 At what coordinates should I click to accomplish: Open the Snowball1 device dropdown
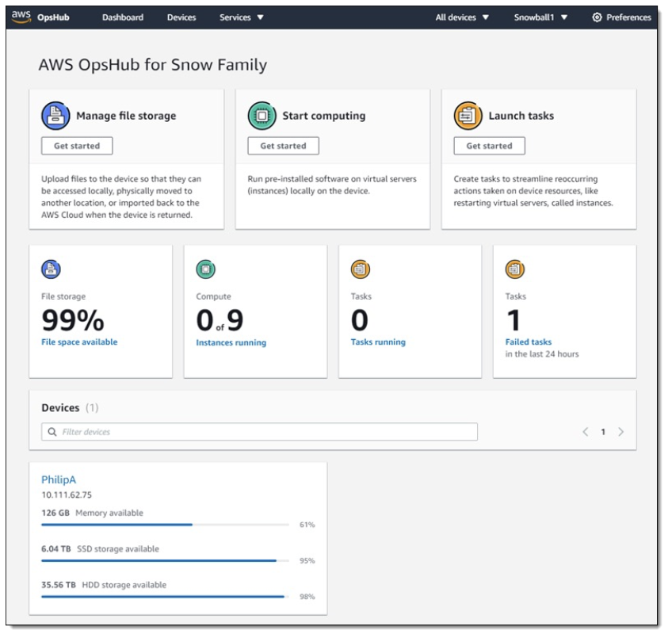pyautogui.click(x=536, y=15)
